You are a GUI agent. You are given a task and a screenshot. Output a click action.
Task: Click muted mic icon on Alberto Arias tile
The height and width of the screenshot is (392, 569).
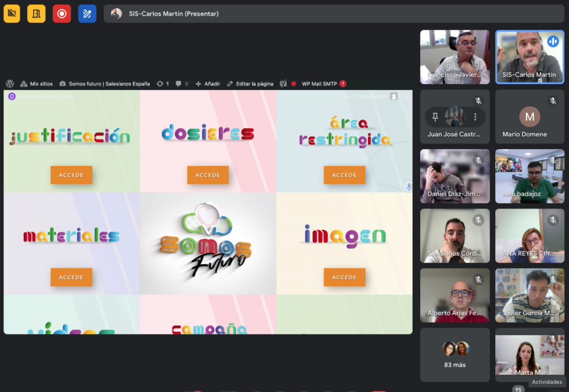[x=478, y=280]
